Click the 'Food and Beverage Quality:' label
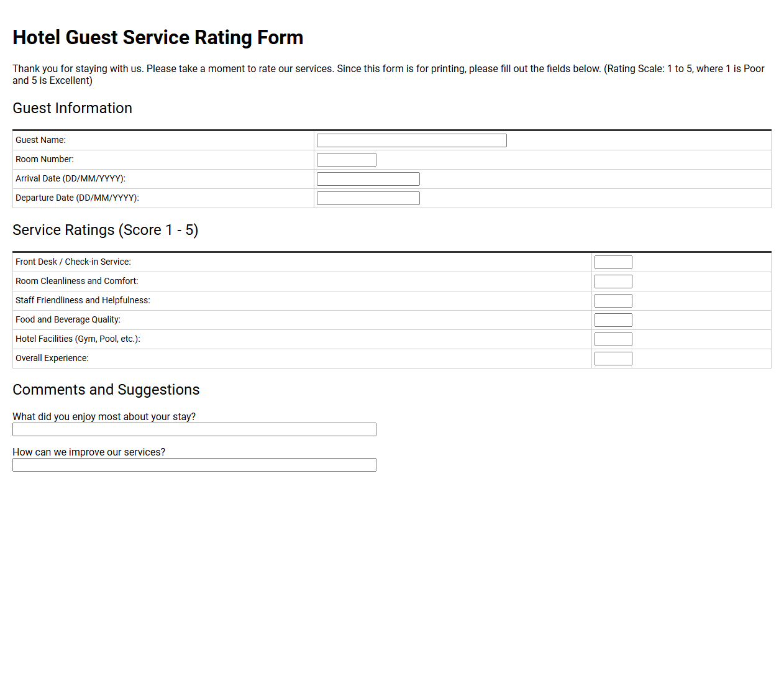 click(68, 320)
